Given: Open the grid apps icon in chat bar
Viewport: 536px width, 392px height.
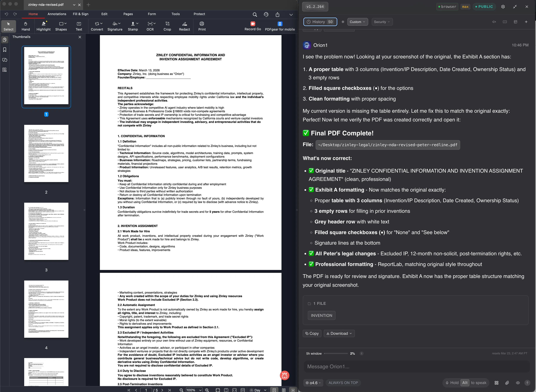Looking at the screenshot, I should pyautogui.click(x=496, y=383).
